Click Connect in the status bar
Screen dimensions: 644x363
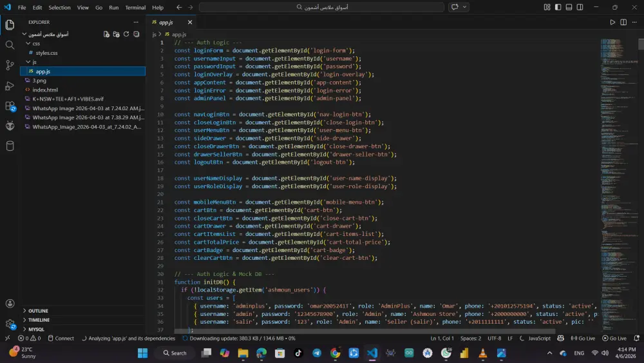(x=61, y=338)
